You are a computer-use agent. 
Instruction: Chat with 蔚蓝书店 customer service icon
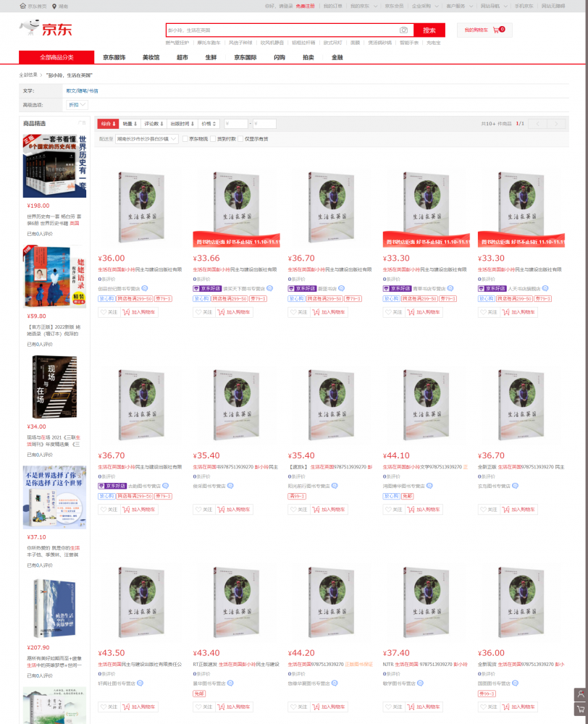[x=341, y=289]
